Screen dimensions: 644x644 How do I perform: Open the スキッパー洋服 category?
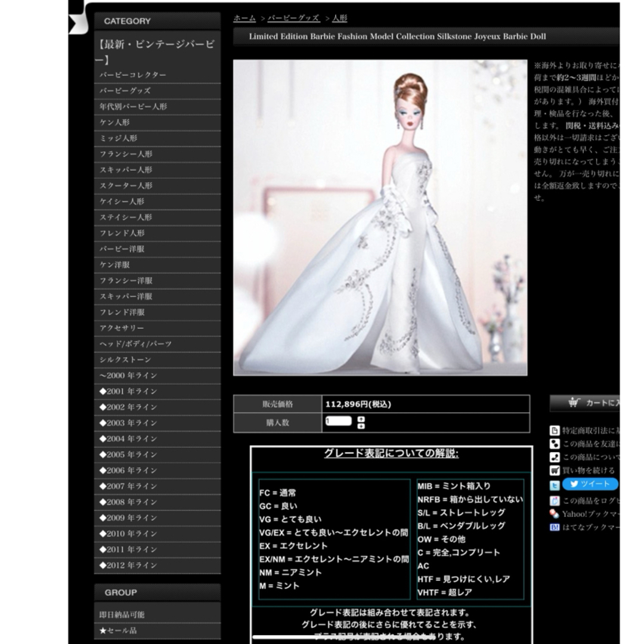coord(157,296)
